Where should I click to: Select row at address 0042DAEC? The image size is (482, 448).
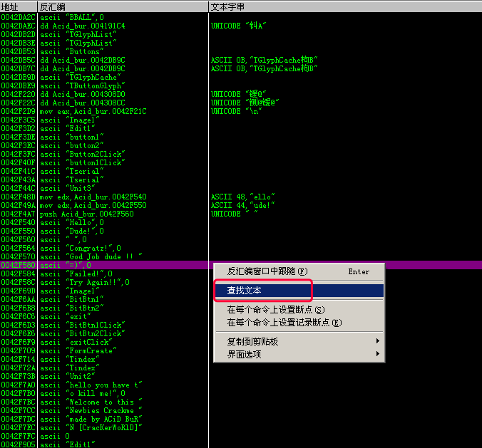[241, 26]
